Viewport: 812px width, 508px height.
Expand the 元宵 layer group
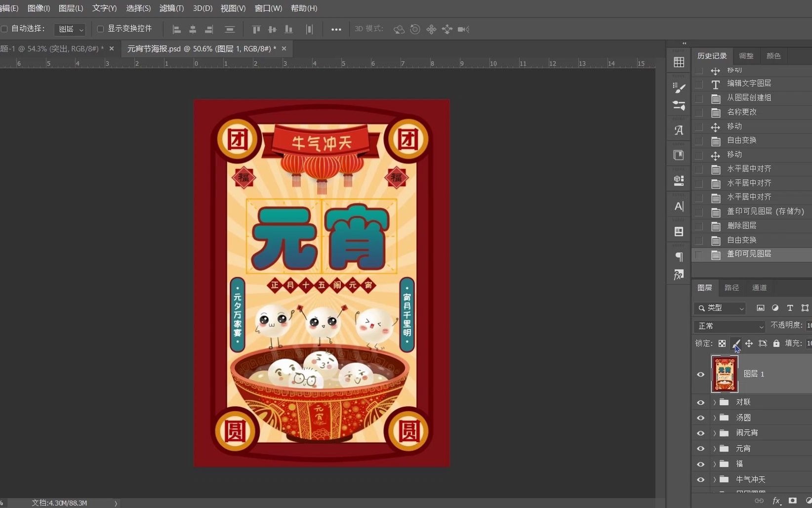tap(714, 449)
